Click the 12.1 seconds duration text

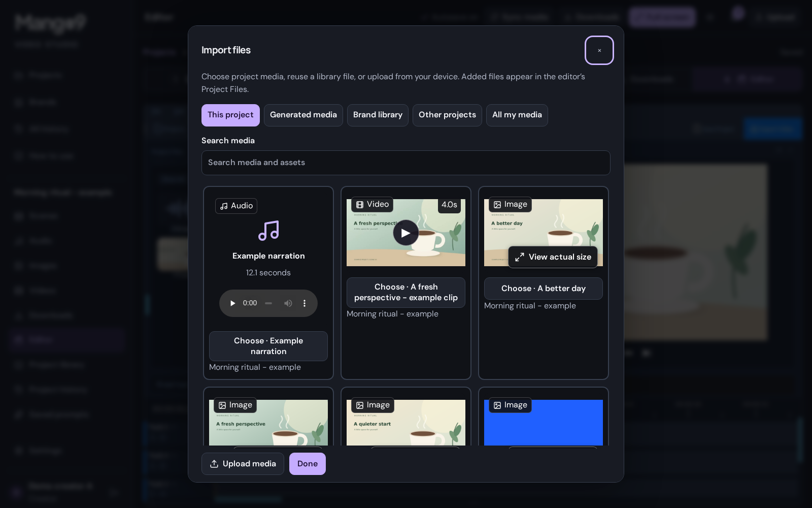pyautogui.click(x=268, y=273)
